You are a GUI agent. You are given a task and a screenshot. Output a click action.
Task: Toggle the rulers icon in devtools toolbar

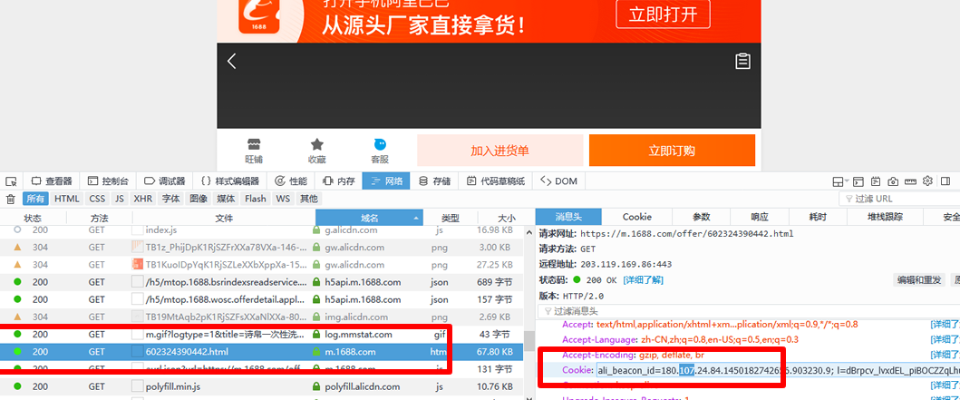[x=911, y=181]
